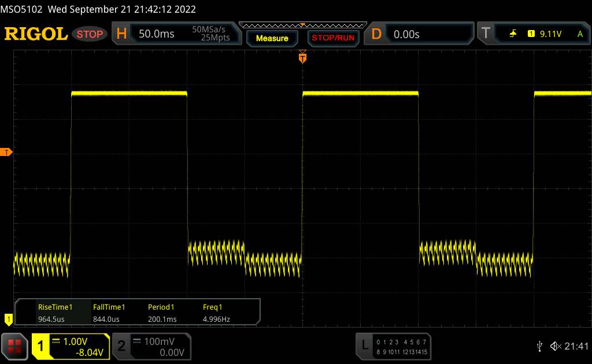Toggle channel 1 on or off
Image resolution: width=592 pixels, height=364 pixels.
point(41,346)
